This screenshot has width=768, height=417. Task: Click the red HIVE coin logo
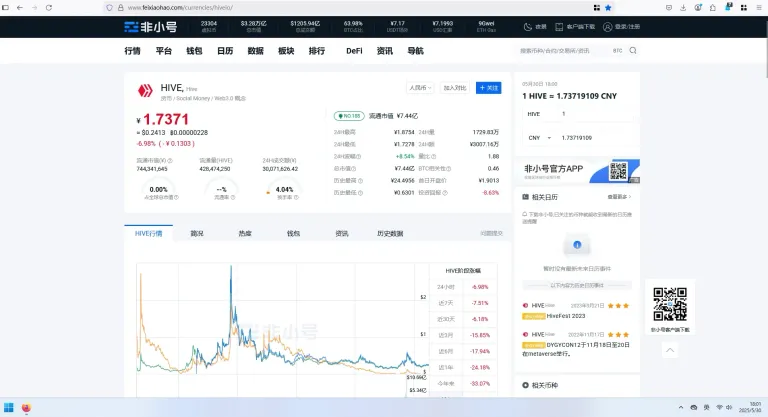pyautogui.click(x=145, y=91)
